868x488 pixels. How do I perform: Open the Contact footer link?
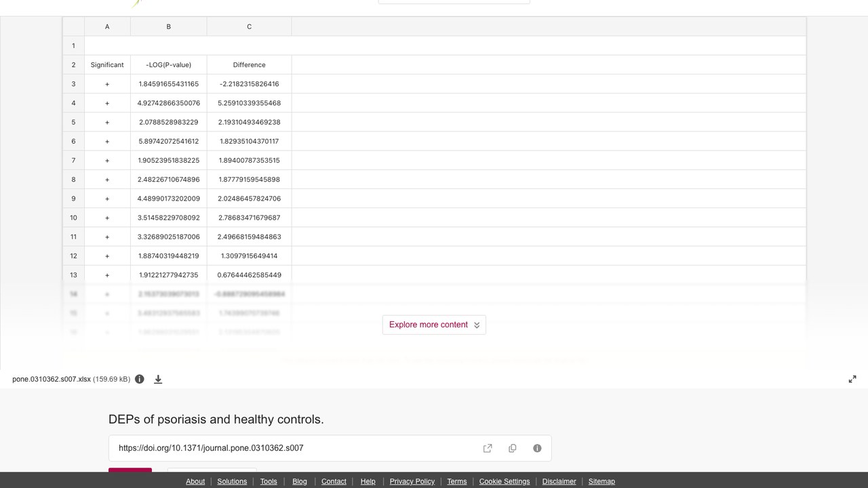point(334,481)
